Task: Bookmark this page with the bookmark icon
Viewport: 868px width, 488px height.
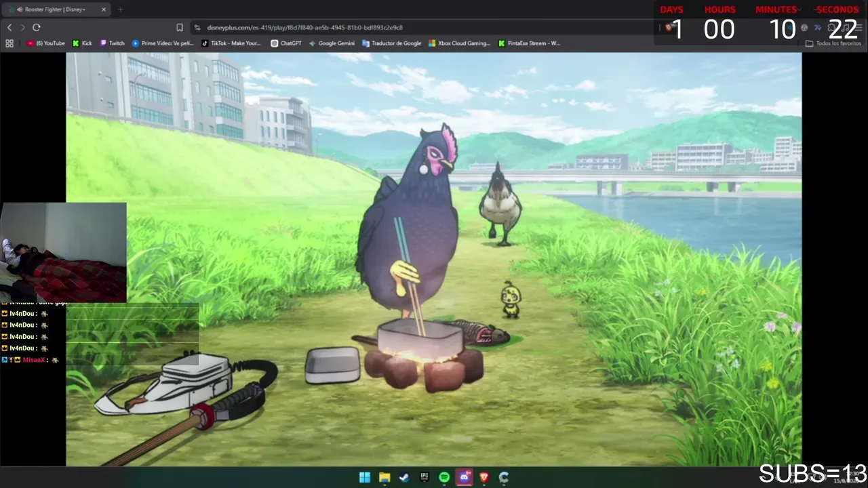Action: (x=180, y=27)
